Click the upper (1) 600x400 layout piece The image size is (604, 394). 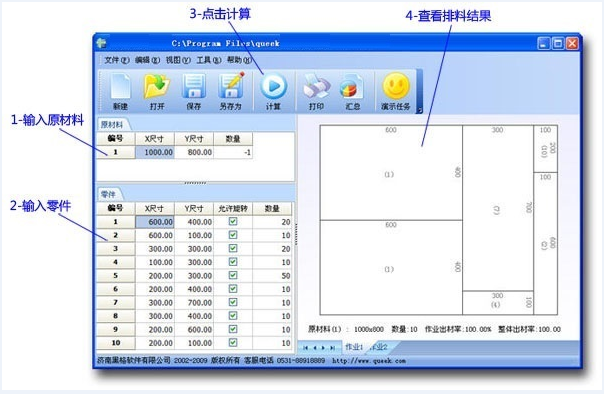point(391,173)
